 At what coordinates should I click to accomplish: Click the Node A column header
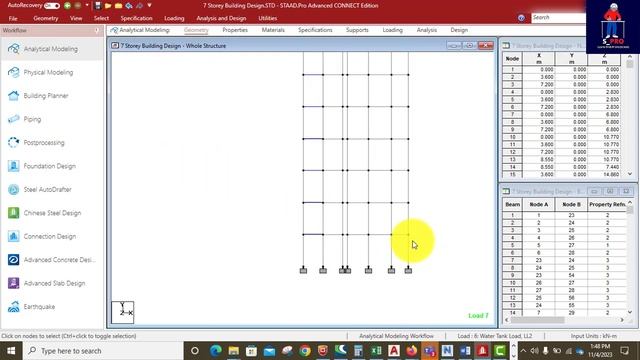pos(539,204)
